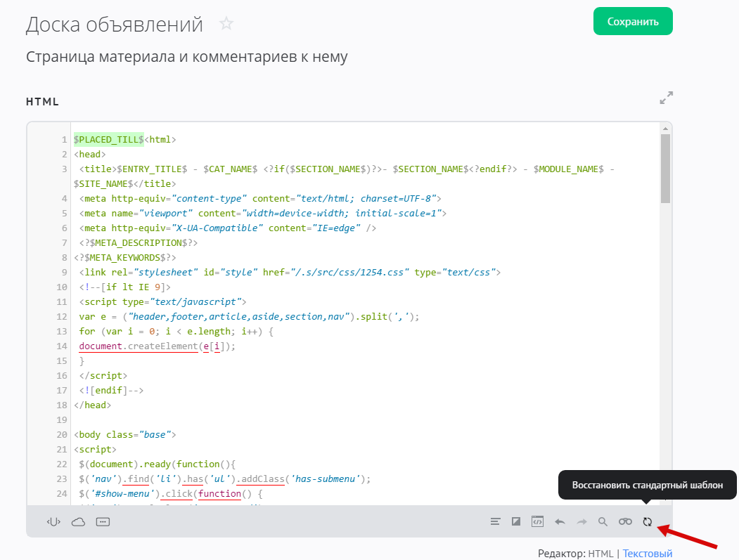Image resolution: width=739 pixels, height=560 pixels.
Task: Click the code window icon in toolbar
Action: click(x=537, y=521)
